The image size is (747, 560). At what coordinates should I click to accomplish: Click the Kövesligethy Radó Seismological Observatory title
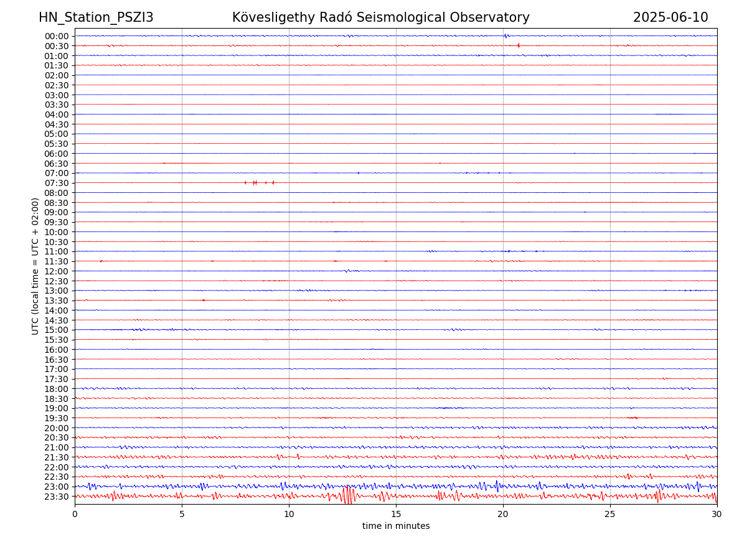click(380, 17)
